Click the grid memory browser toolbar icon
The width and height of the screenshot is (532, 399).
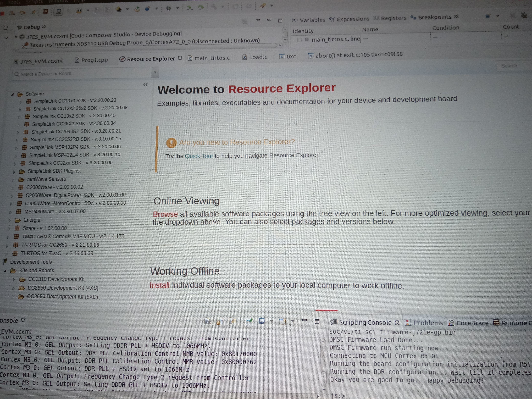click(x=45, y=12)
